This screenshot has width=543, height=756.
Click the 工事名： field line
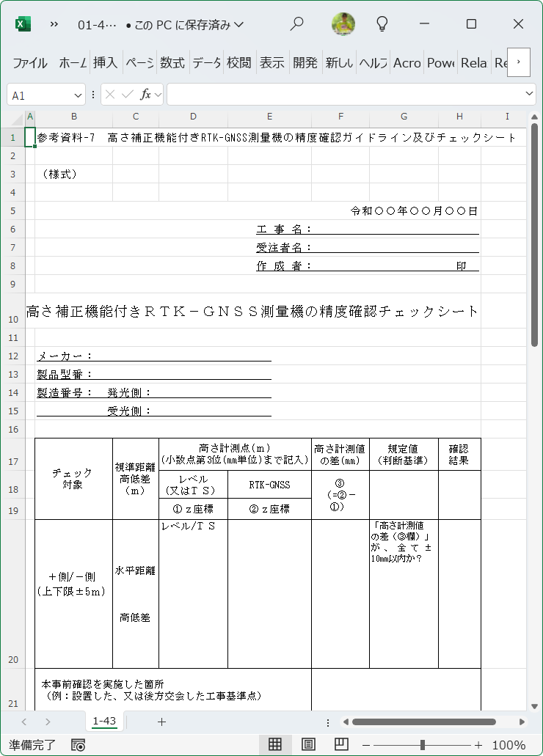click(368, 229)
